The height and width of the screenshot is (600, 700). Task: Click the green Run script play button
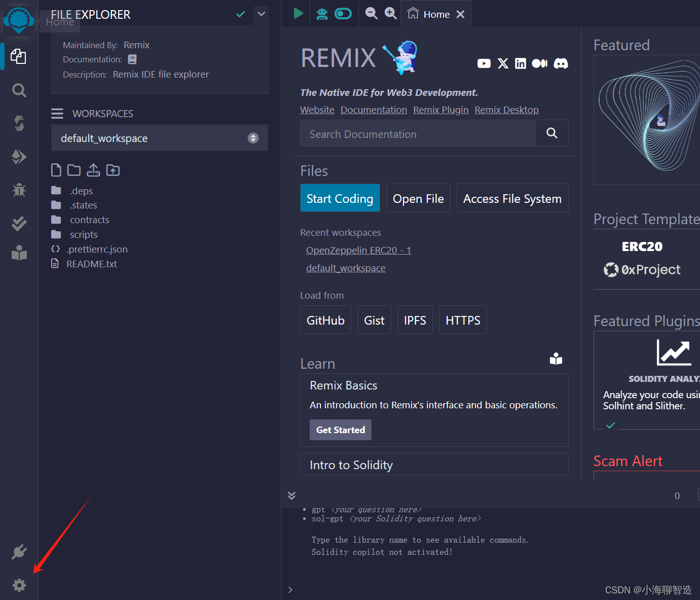pyautogui.click(x=298, y=13)
